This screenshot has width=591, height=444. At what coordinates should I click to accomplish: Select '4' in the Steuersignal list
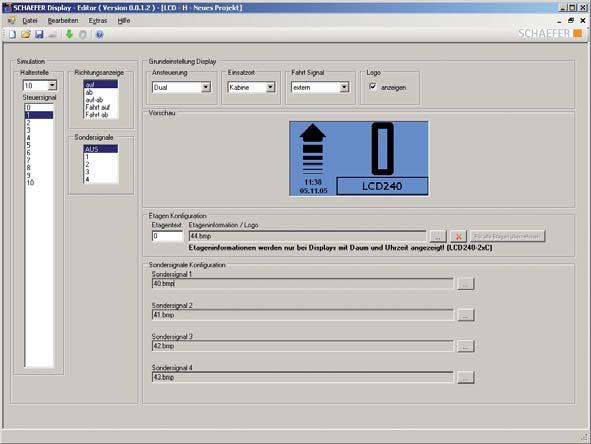(x=39, y=138)
